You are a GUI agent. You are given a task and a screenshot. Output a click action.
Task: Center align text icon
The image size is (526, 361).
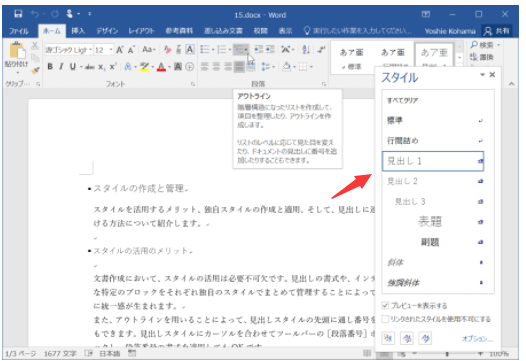pyautogui.click(x=216, y=66)
